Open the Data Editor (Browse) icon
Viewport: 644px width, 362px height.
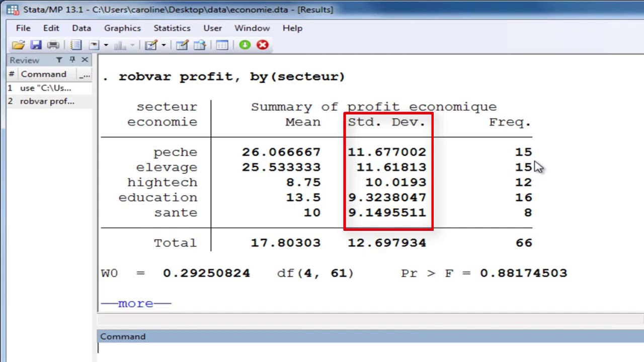coord(200,45)
